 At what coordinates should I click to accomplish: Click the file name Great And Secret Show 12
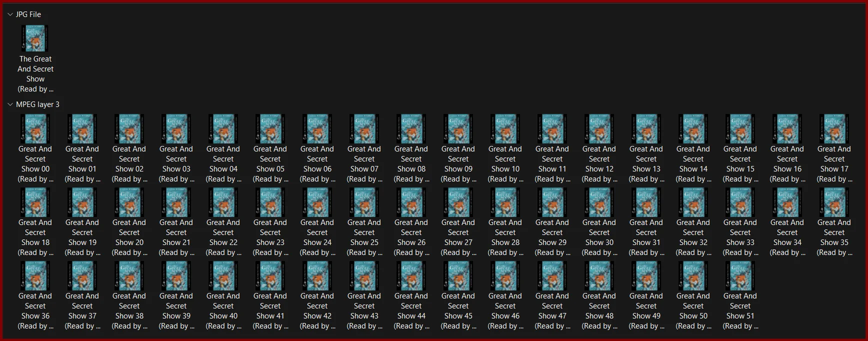point(599,164)
